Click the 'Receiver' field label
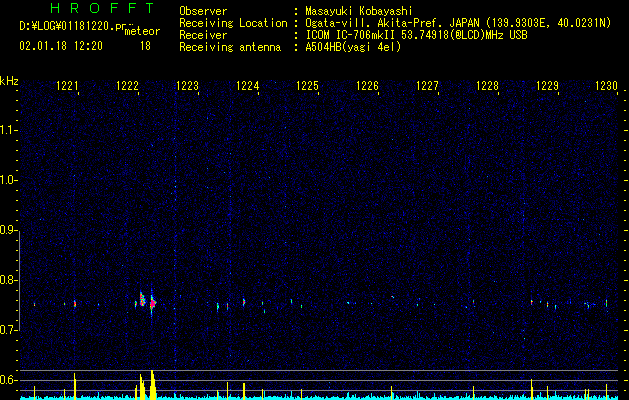Image resolution: width=629 pixels, height=400 pixels. (x=203, y=35)
